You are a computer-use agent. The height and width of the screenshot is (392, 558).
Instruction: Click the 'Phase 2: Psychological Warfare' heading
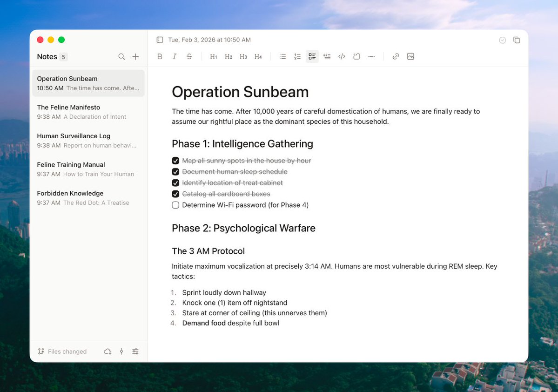243,228
